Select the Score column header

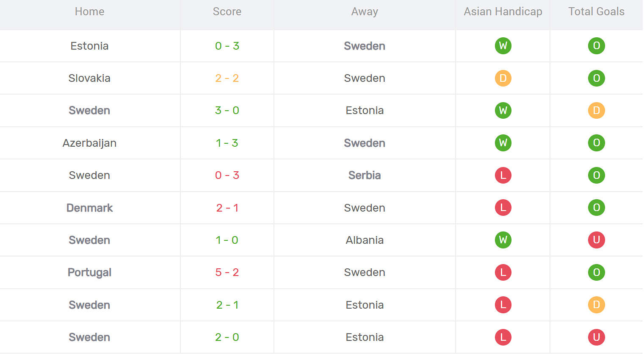(227, 11)
